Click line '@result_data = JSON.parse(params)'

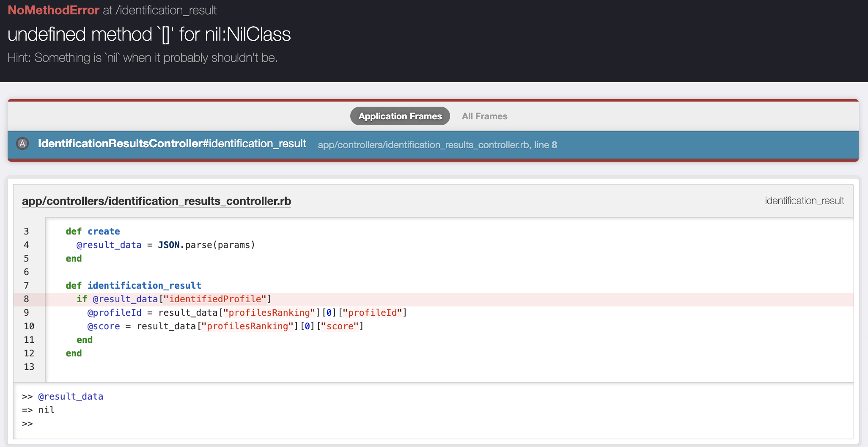pos(166,245)
